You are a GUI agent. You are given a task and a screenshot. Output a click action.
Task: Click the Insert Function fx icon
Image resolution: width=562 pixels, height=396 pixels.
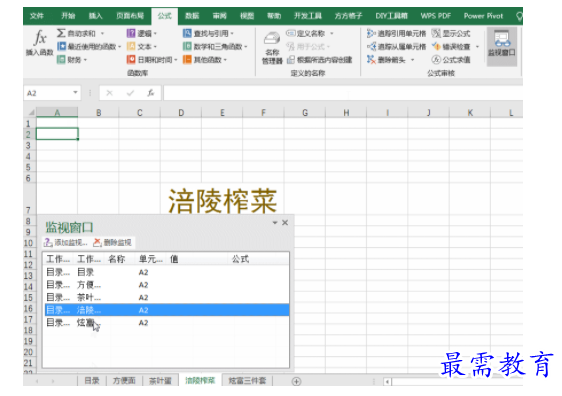[40, 38]
